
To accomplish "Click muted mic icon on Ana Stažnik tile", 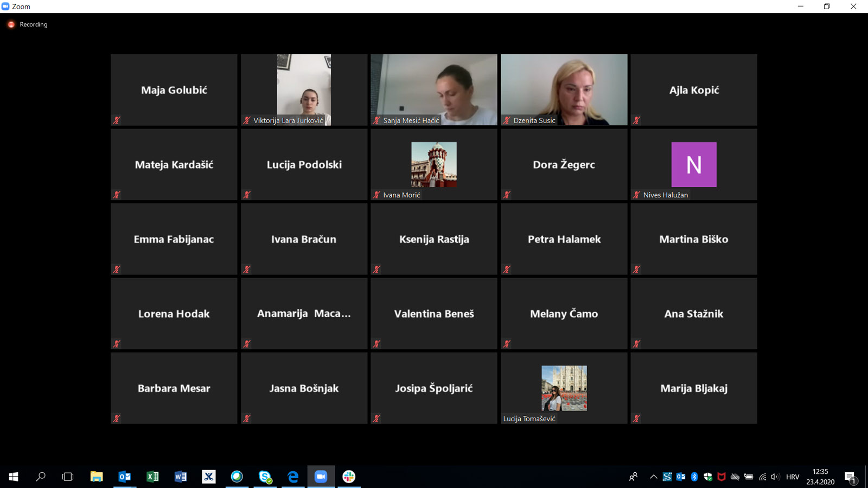I will [636, 344].
